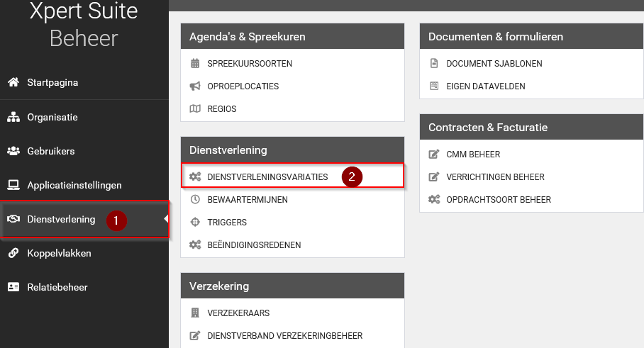
Task: Click the house icon beside Startpagina
Action: click(13, 82)
